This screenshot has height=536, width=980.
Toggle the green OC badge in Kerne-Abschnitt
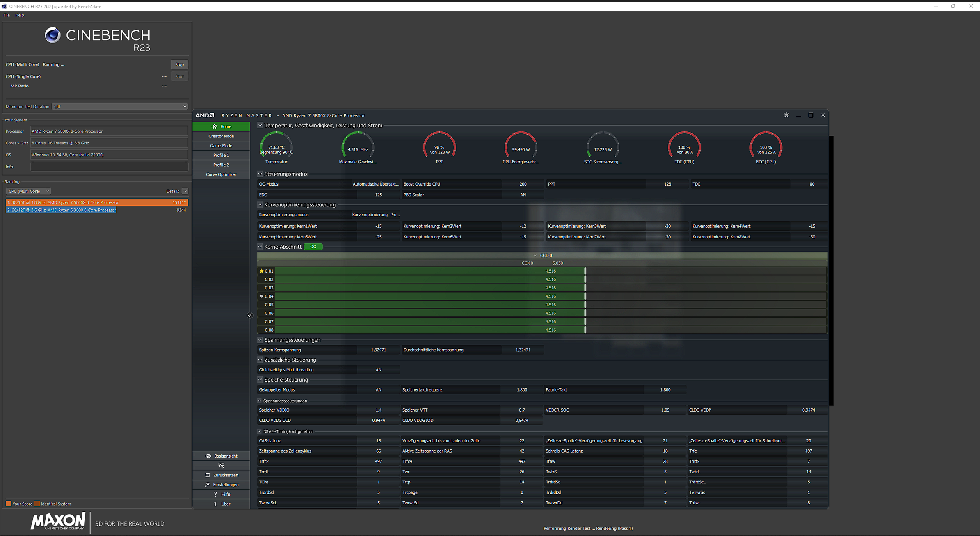click(x=313, y=247)
